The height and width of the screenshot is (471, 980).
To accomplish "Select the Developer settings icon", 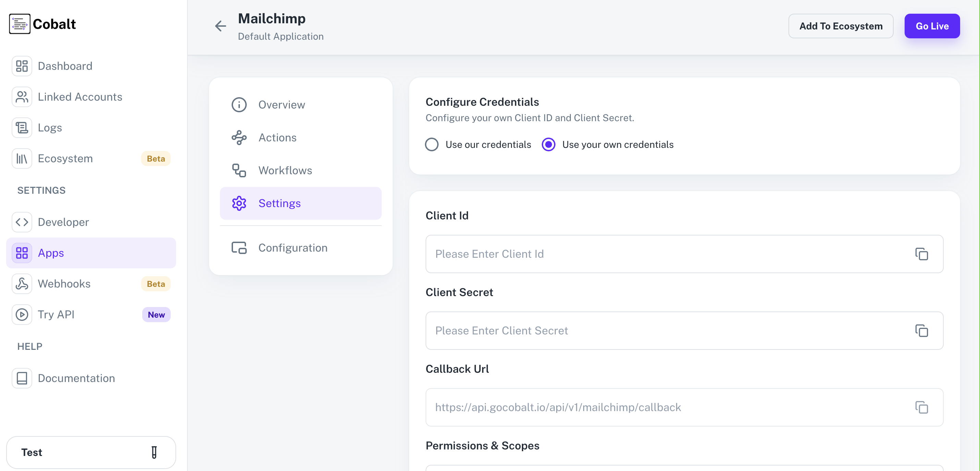I will [22, 222].
